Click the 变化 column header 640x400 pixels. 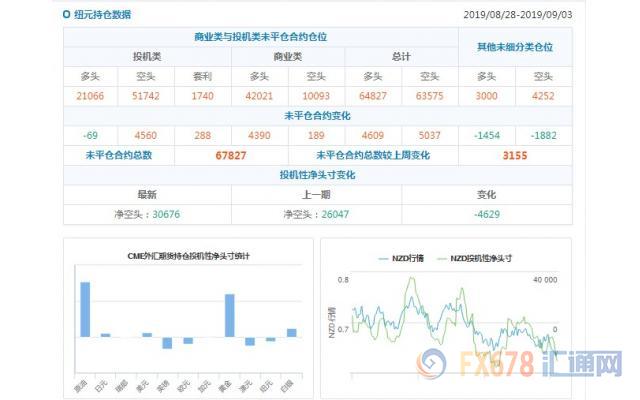(x=487, y=195)
